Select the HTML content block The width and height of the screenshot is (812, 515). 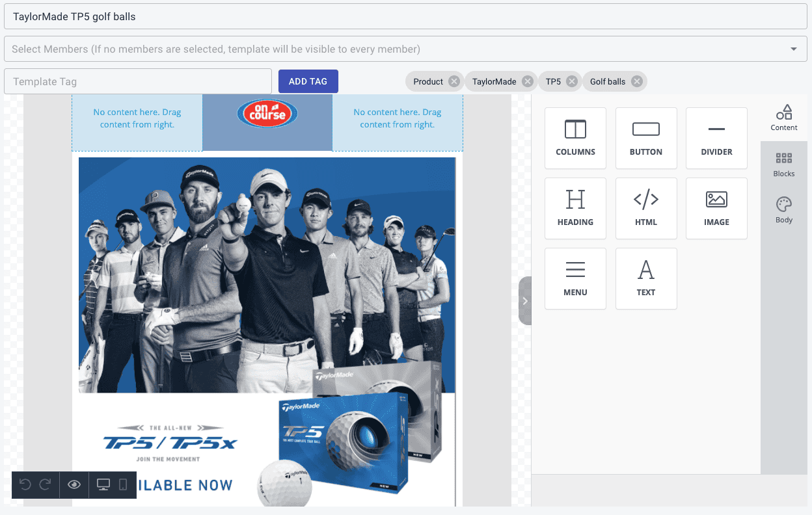pos(646,208)
